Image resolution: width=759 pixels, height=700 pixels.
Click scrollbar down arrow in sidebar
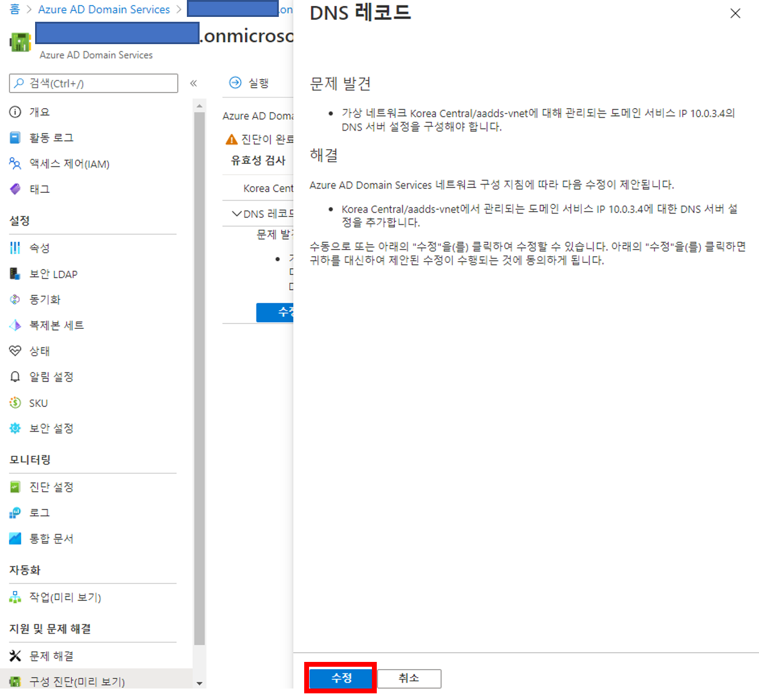point(200,683)
